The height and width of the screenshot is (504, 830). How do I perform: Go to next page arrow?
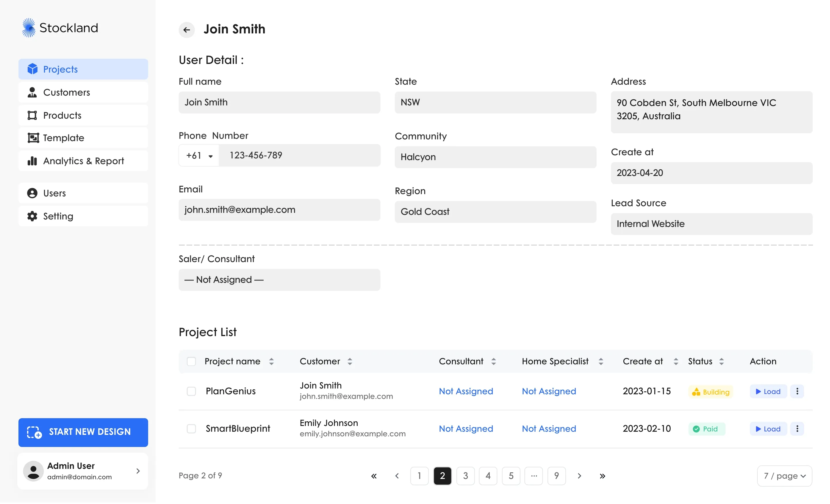tap(579, 476)
